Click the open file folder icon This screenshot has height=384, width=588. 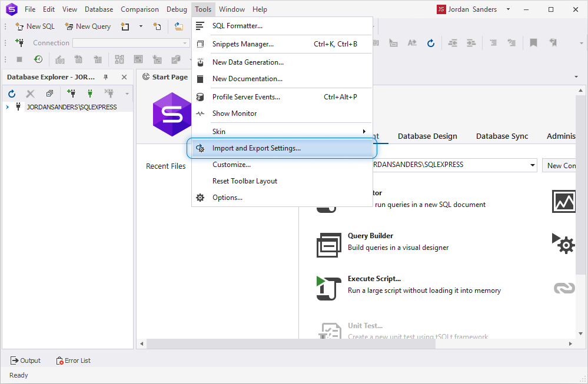[x=179, y=26]
